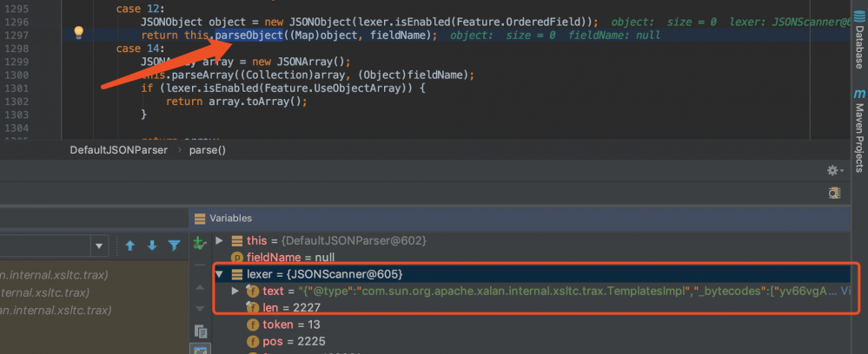Click line number 1296 in the gutter
868x354 pixels.
(x=16, y=23)
